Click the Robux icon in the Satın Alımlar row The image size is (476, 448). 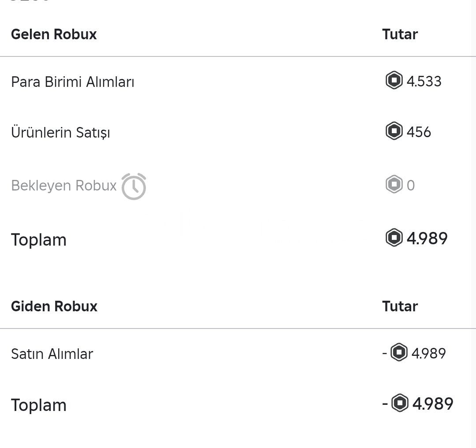click(399, 352)
